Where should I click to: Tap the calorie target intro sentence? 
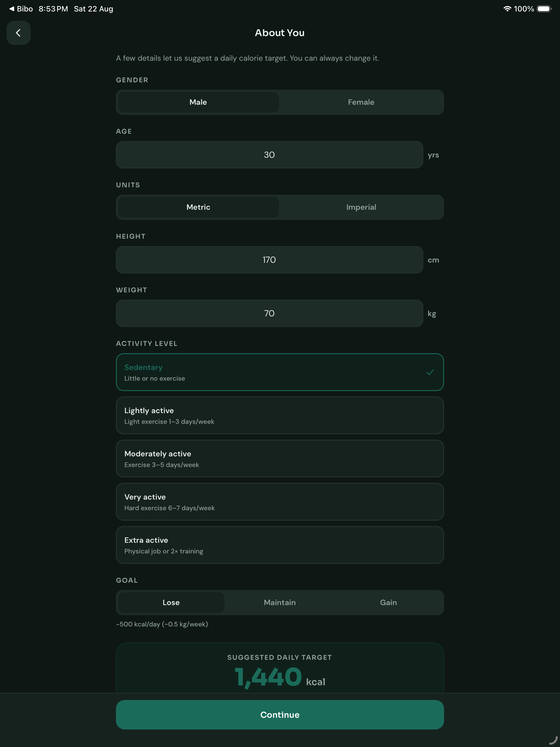[247, 58]
